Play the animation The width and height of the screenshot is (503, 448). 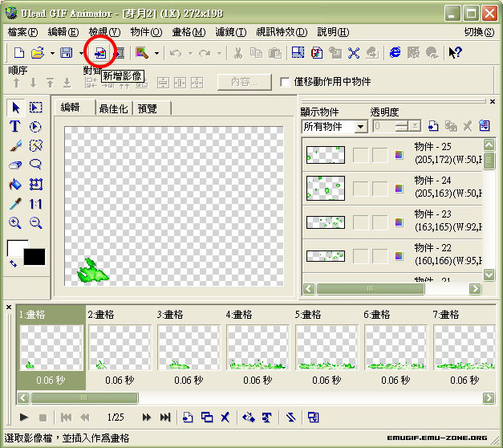point(23,417)
